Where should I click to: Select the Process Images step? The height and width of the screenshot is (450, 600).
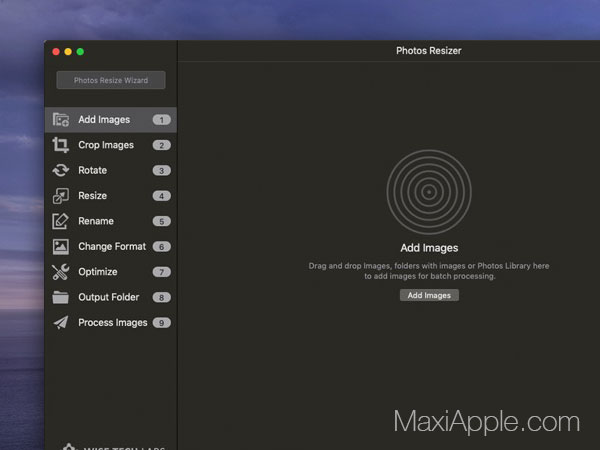(x=111, y=323)
